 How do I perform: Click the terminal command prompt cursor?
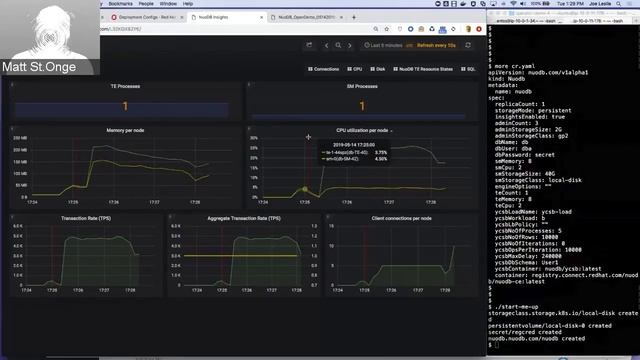(x=496, y=345)
